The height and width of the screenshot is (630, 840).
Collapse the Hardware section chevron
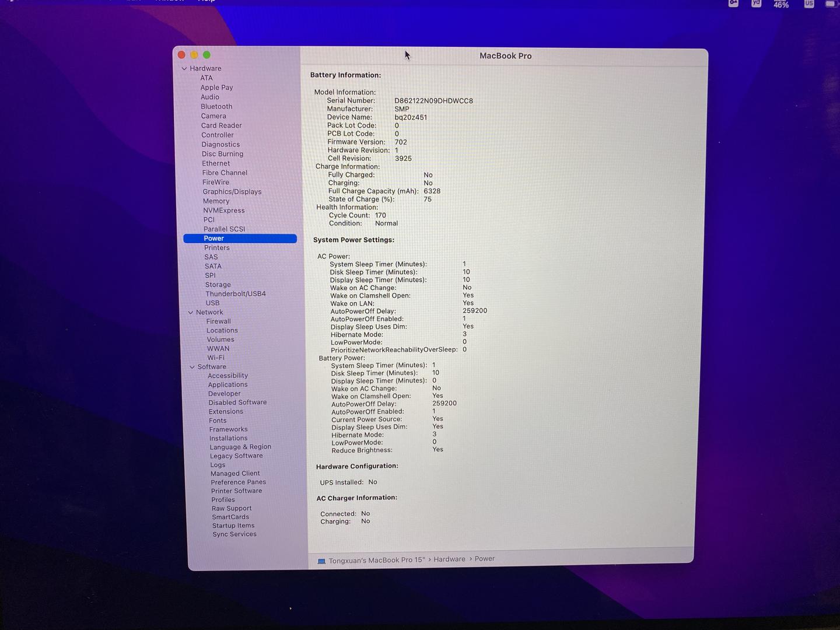click(x=184, y=68)
